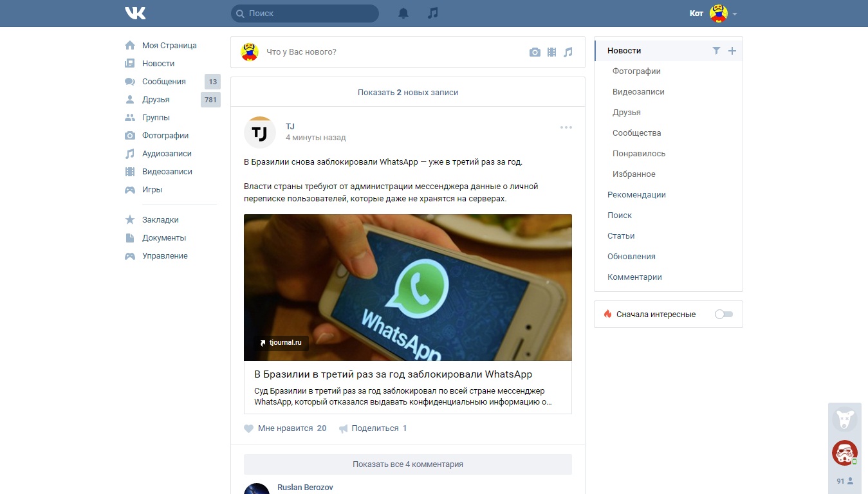
Task: Click the Поиск search field in header
Action: (x=305, y=14)
